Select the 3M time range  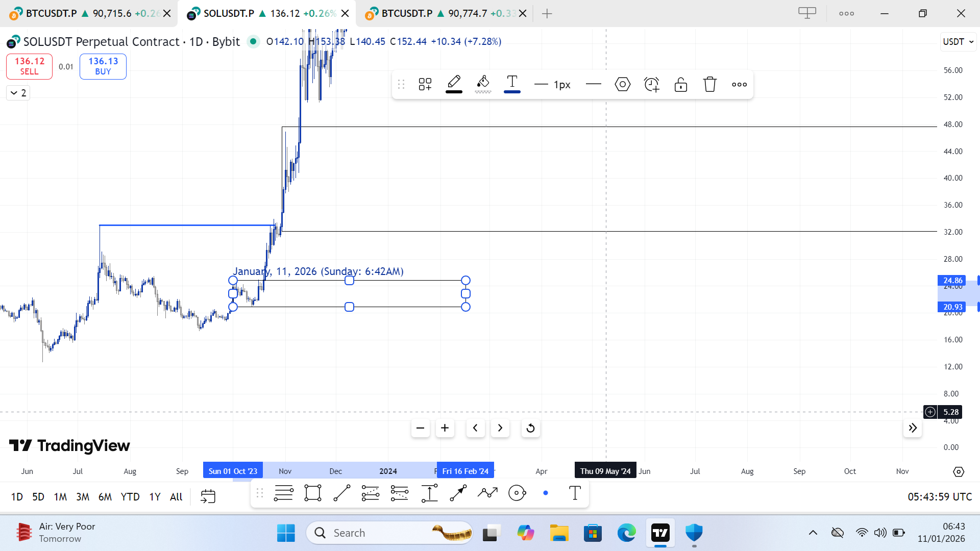(x=82, y=497)
